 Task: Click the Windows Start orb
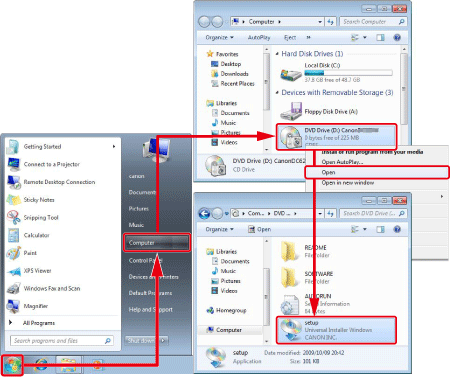point(12,365)
